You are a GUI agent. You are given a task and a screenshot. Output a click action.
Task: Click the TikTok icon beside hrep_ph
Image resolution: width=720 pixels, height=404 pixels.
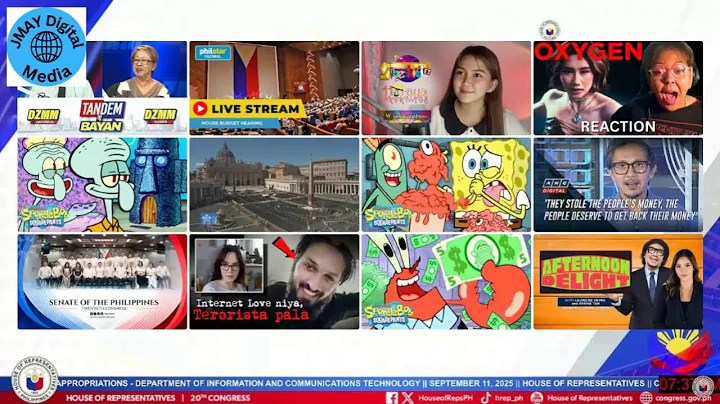click(x=485, y=398)
